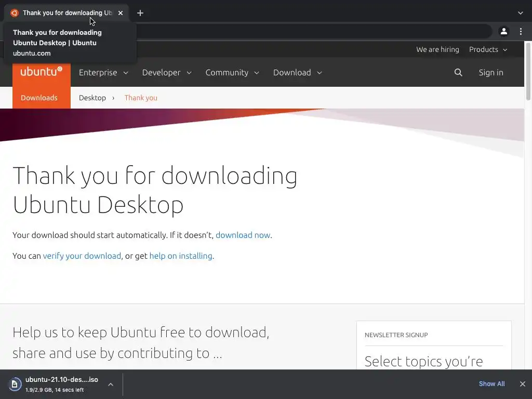Image resolution: width=532 pixels, height=399 pixels.
Task: Expand the Download navigation menu
Action: tap(298, 73)
